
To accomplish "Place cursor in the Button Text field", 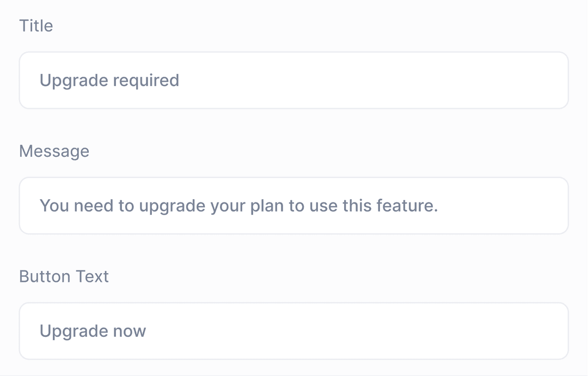I will (x=294, y=331).
